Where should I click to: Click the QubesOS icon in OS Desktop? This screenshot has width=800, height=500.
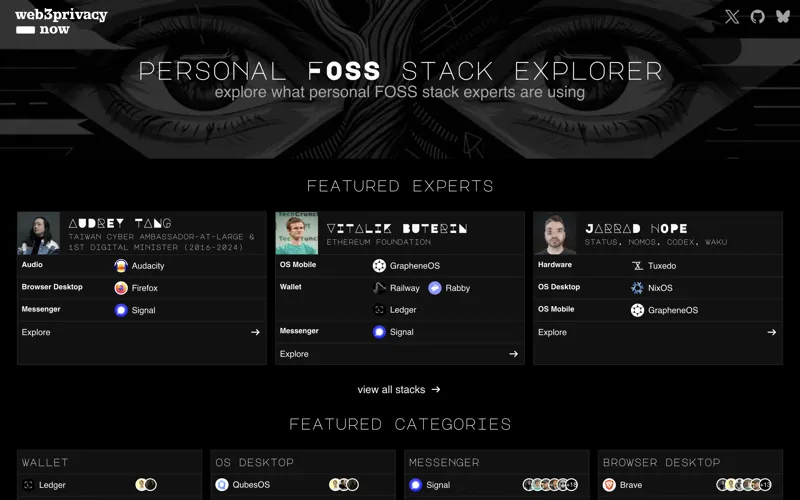(x=222, y=485)
